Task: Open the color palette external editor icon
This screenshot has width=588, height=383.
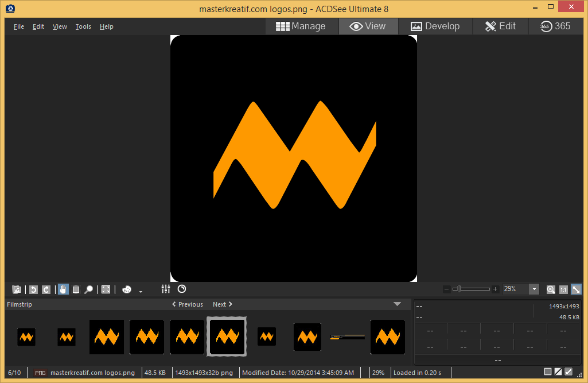Action: [127, 289]
